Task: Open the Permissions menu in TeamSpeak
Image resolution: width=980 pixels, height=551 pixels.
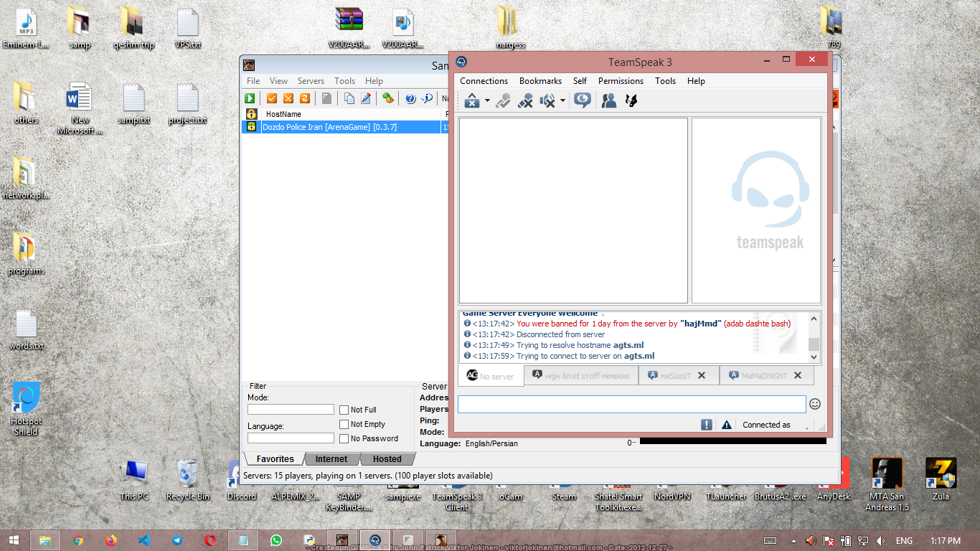Action: [621, 81]
